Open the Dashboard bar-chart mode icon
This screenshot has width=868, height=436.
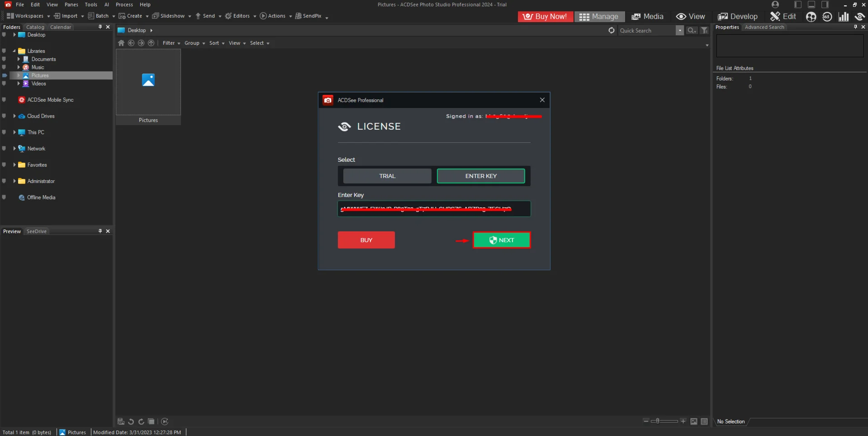coord(843,17)
